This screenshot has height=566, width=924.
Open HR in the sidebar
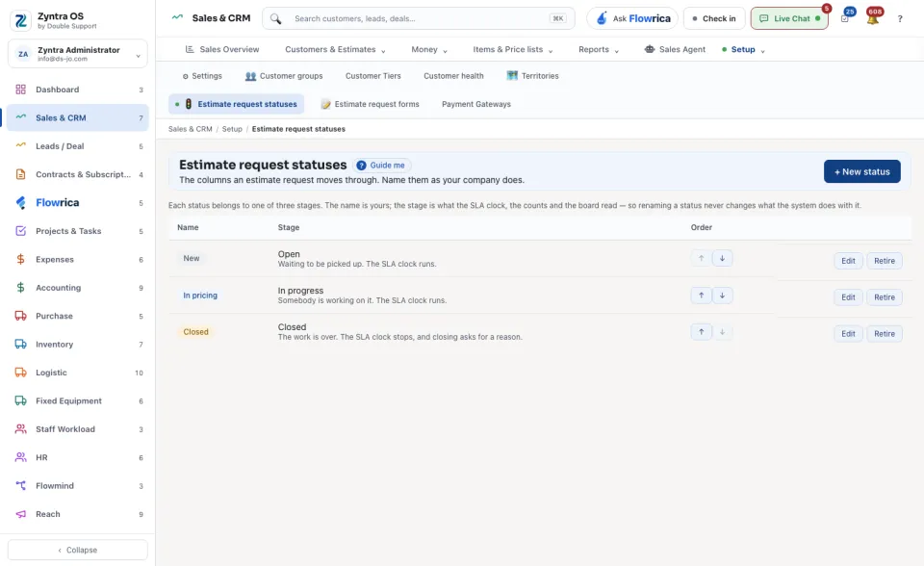[78, 457]
